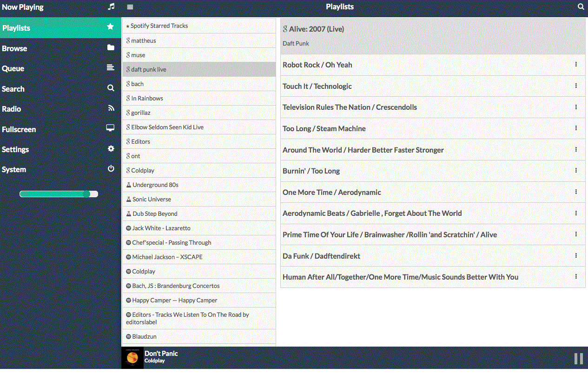Open search via magnifier icon top right
The height and width of the screenshot is (375, 588).
(581, 7)
